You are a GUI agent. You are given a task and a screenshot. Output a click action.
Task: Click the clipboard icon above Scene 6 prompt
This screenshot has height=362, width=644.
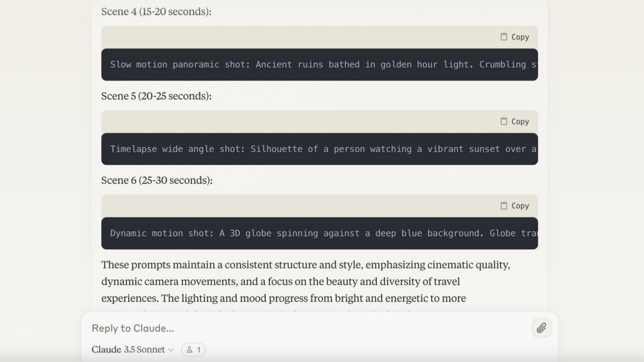pos(504,206)
